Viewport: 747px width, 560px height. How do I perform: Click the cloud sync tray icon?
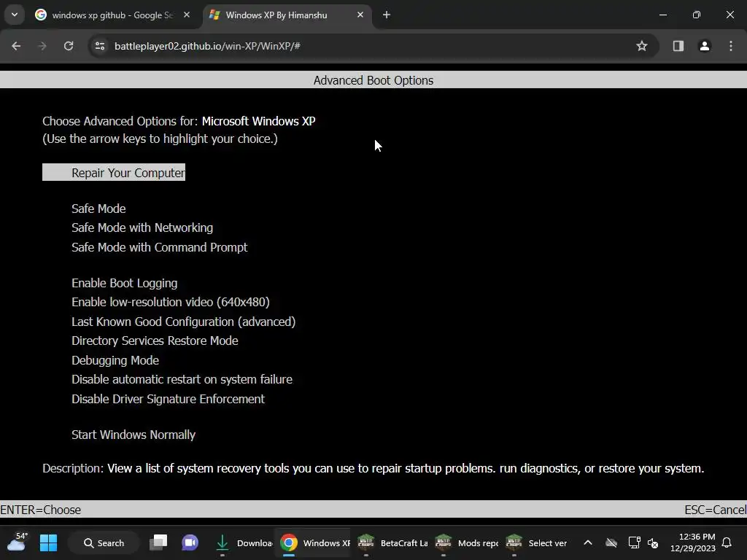point(611,542)
